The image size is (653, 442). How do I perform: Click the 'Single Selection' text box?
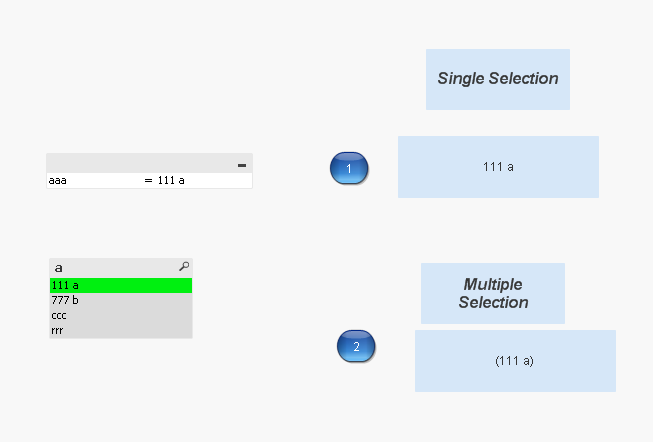point(497,79)
